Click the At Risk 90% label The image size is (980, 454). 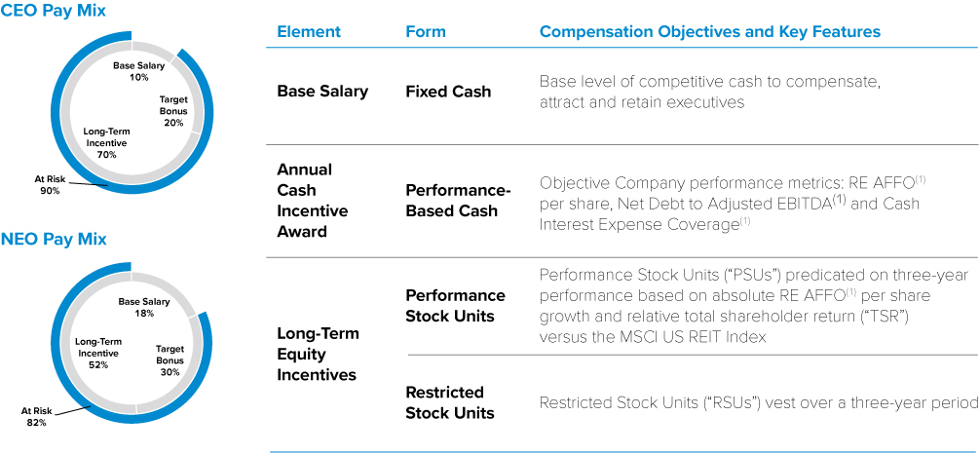[x=48, y=185]
